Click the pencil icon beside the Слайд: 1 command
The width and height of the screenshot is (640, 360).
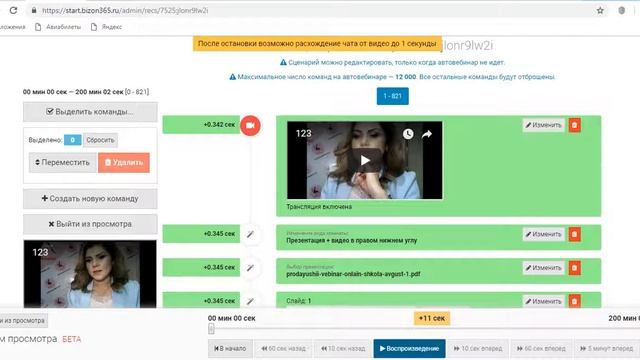(250, 301)
